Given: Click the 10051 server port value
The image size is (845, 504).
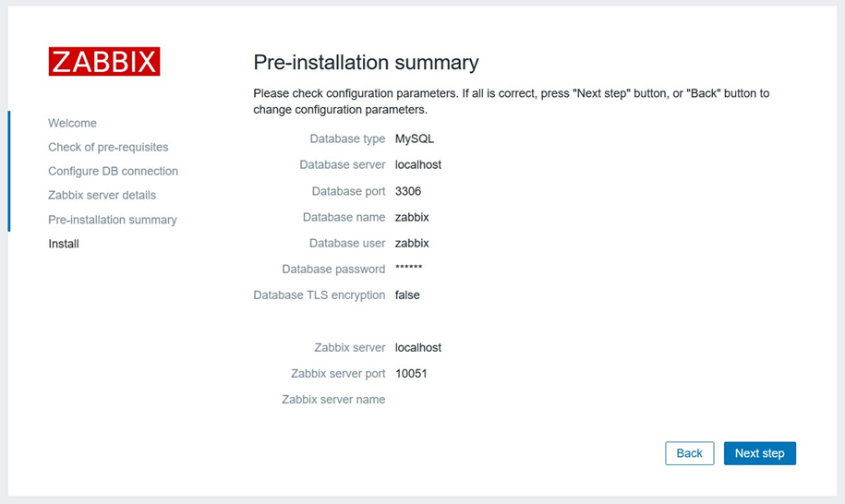Looking at the screenshot, I should click(x=411, y=374).
